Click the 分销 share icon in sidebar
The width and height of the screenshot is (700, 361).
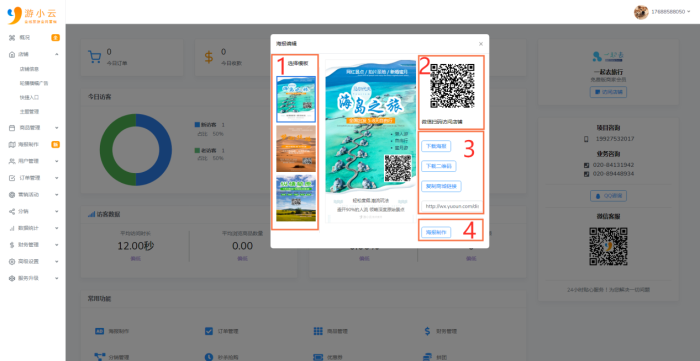click(12, 211)
